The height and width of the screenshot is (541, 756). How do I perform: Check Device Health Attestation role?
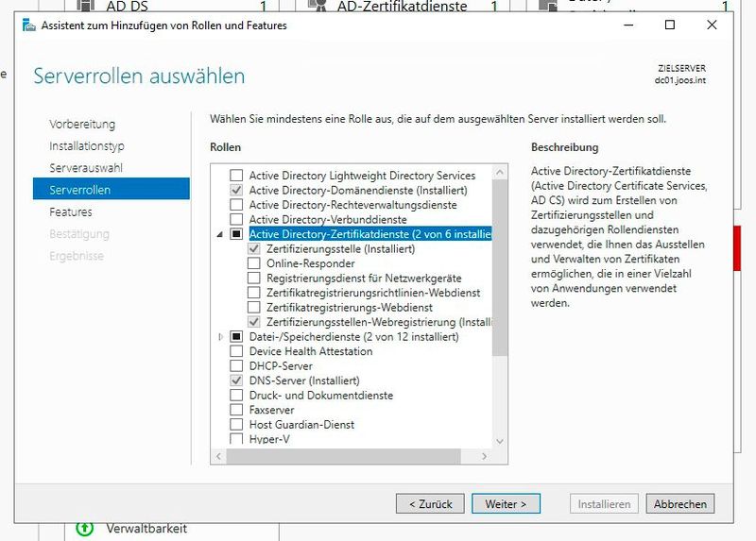pyautogui.click(x=236, y=351)
